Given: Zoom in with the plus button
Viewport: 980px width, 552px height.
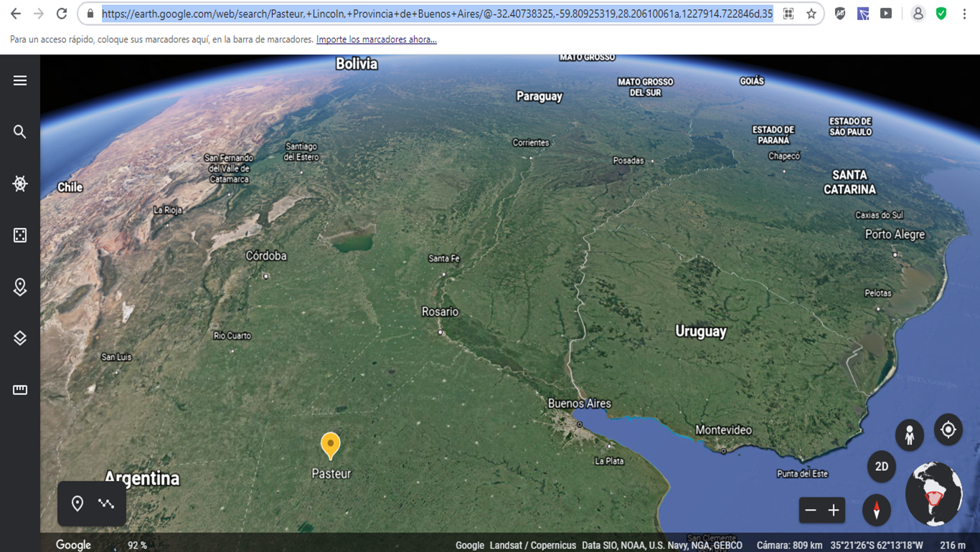Looking at the screenshot, I should coord(834,510).
